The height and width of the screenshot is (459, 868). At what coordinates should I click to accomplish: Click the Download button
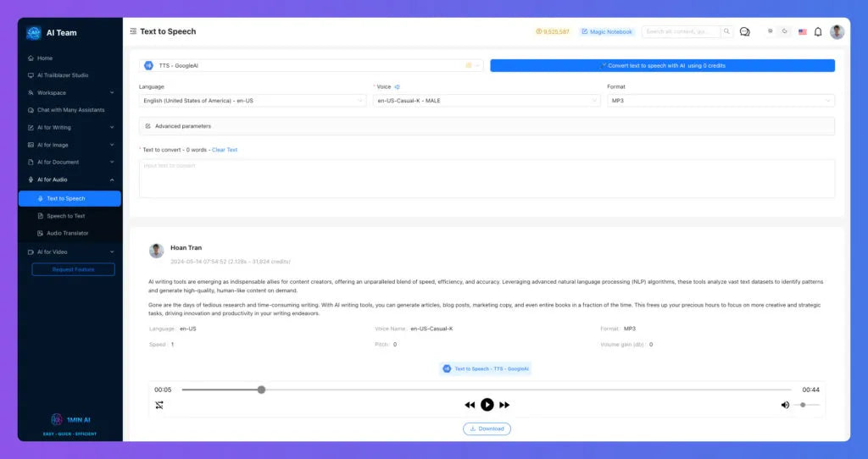pos(487,429)
